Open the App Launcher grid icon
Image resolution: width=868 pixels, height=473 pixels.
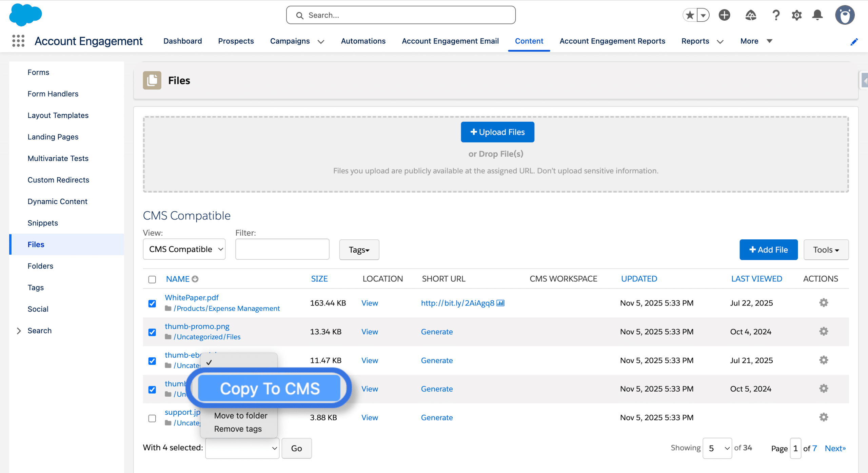point(18,41)
